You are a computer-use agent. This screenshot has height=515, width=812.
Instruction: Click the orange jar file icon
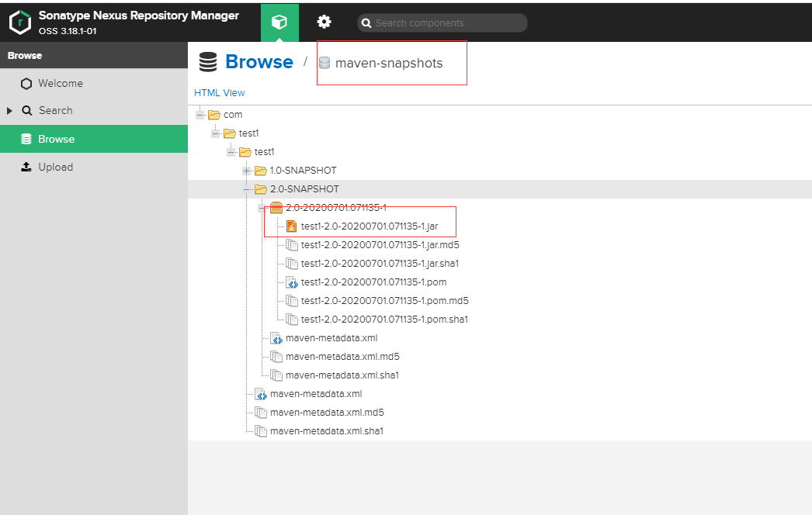tap(292, 226)
